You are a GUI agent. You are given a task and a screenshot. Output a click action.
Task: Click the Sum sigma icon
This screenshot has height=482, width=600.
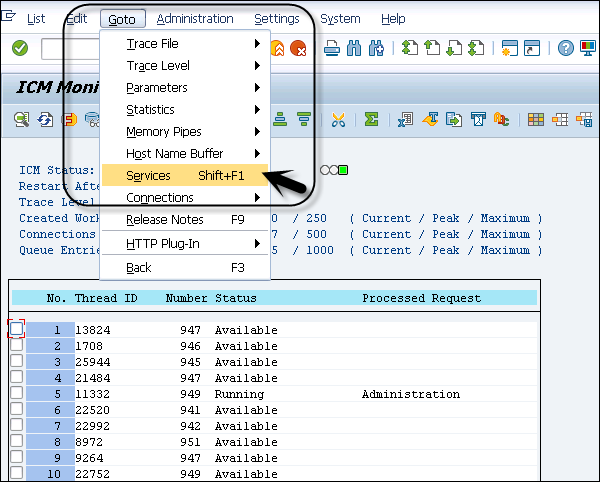tap(371, 120)
